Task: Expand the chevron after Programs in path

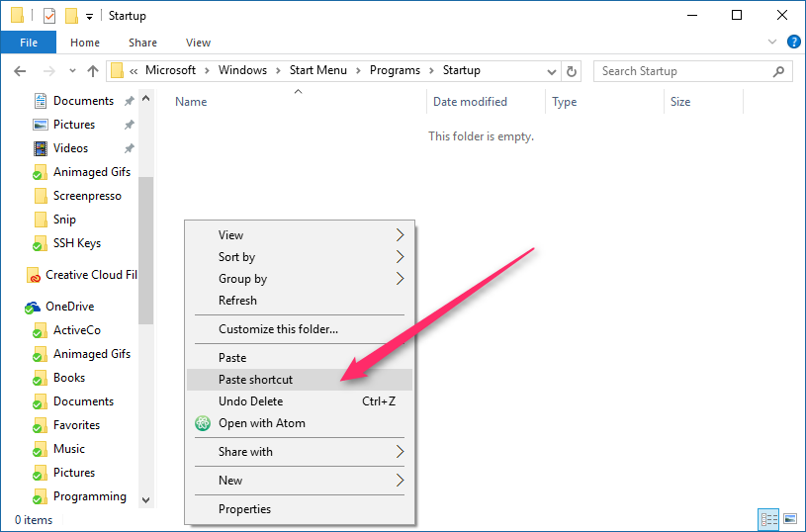Action: pos(432,71)
